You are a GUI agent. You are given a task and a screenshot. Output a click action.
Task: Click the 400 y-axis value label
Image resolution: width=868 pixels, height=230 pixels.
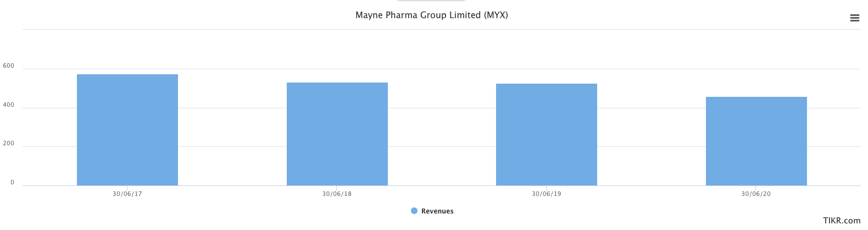tap(9, 105)
